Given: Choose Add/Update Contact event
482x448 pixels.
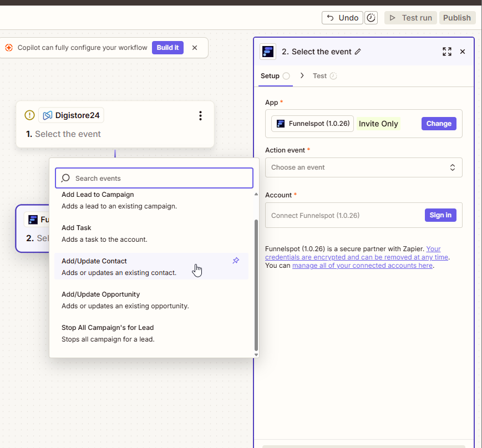Looking at the screenshot, I should click(151, 266).
